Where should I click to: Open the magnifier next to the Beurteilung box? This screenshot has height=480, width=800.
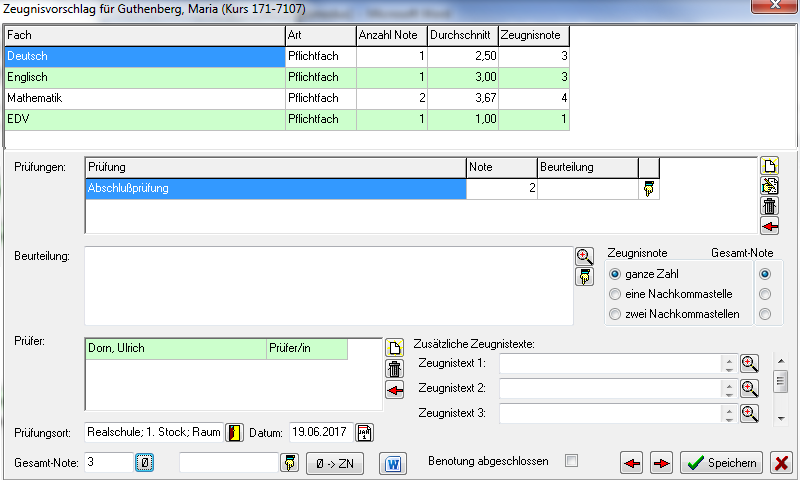tap(585, 256)
